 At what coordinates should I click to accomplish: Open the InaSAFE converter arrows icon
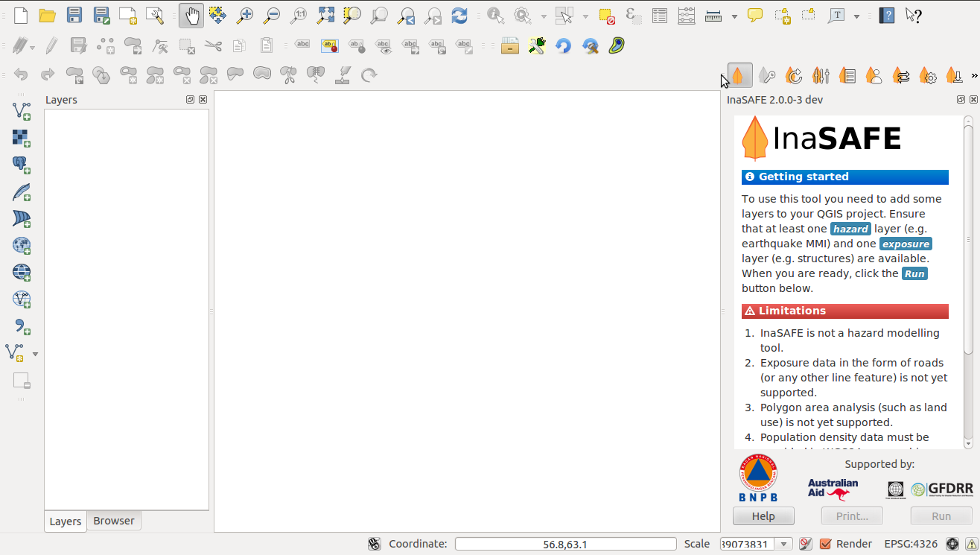click(901, 75)
